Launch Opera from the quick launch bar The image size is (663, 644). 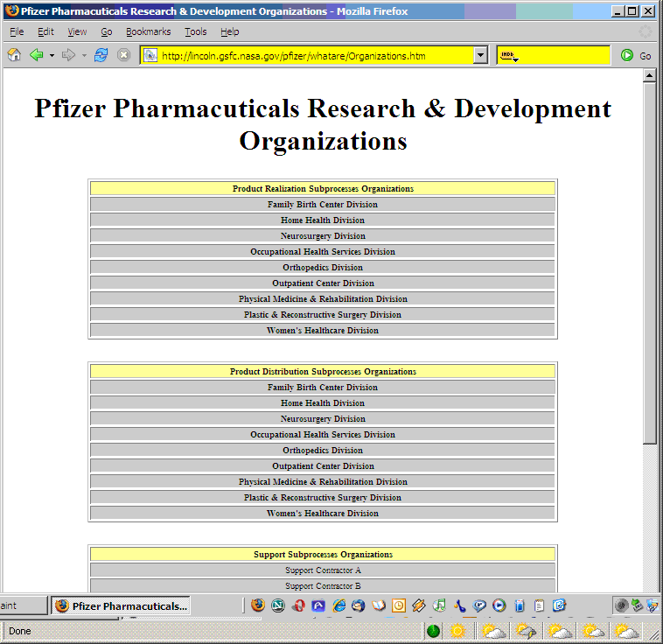(298, 605)
